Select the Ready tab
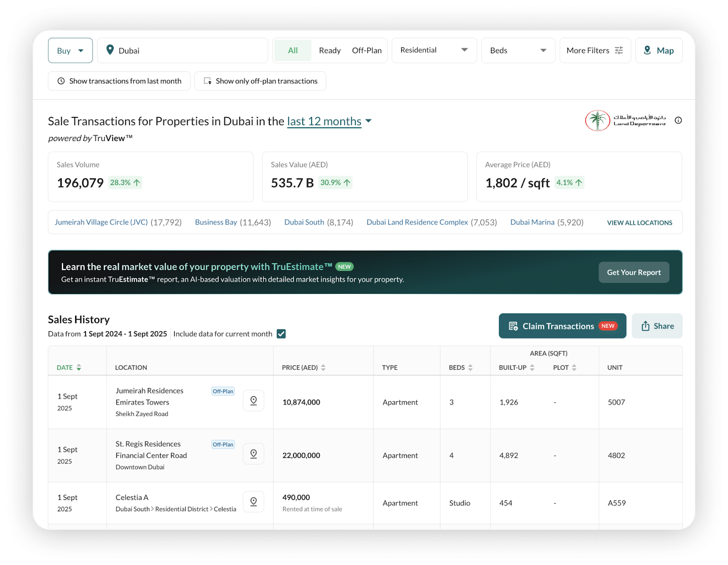 [x=329, y=50]
